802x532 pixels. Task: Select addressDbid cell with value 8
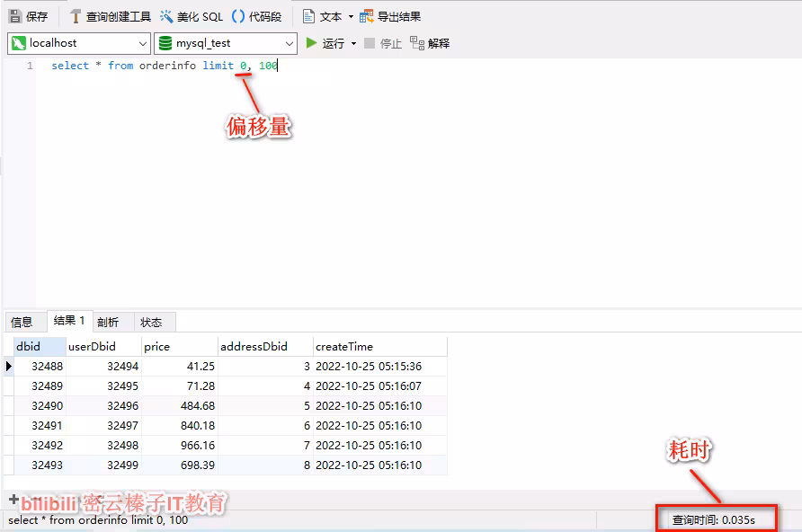265,465
